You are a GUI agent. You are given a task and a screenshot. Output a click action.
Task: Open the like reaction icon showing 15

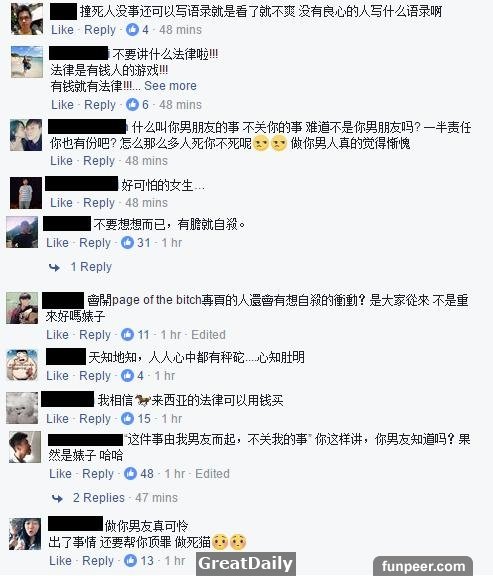pos(127,418)
